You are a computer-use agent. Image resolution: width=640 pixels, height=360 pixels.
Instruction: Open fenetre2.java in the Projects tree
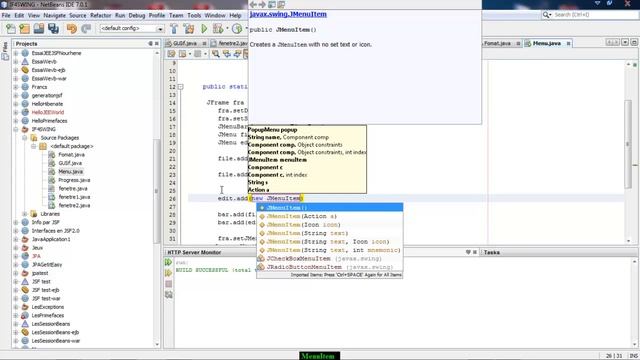[x=74, y=205]
